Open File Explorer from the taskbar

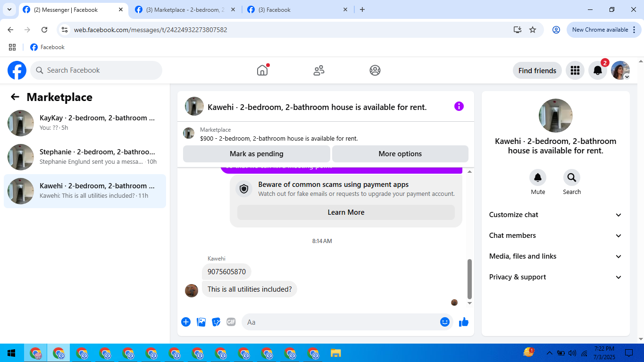(335, 353)
